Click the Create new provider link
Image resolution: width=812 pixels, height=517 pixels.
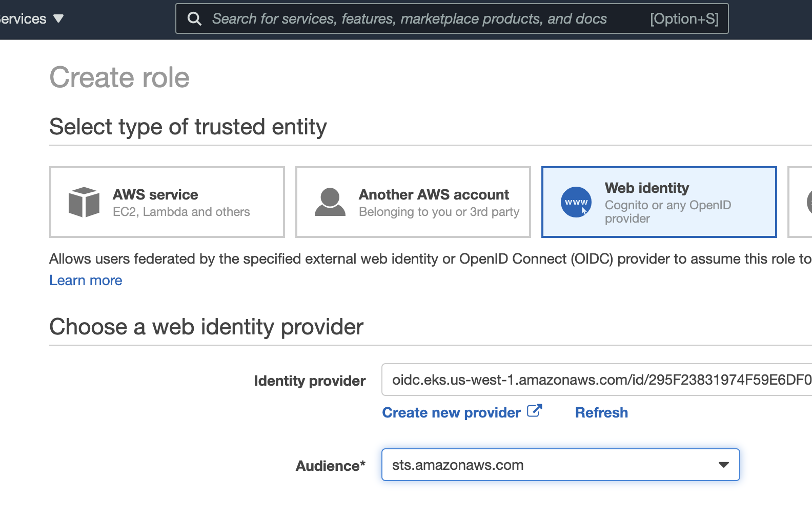point(452,412)
